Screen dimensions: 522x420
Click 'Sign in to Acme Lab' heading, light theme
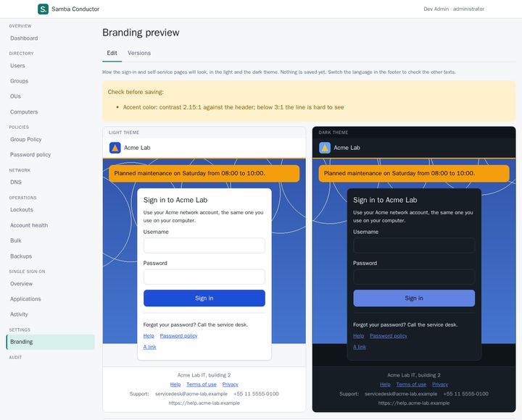click(175, 200)
